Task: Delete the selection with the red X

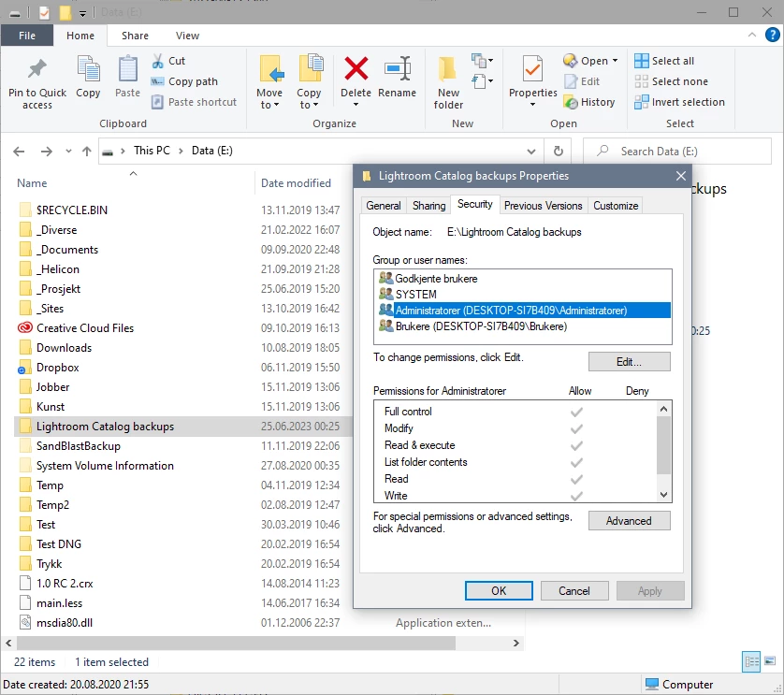Action: (356, 69)
